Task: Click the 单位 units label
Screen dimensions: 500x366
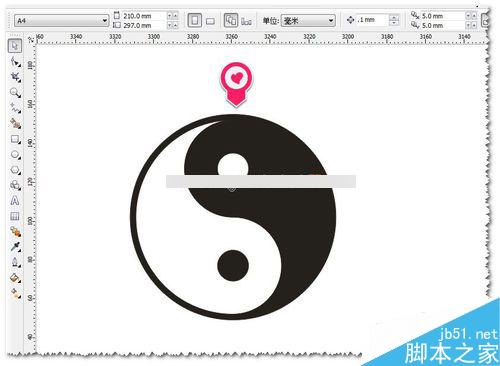Action: [x=271, y=21]
